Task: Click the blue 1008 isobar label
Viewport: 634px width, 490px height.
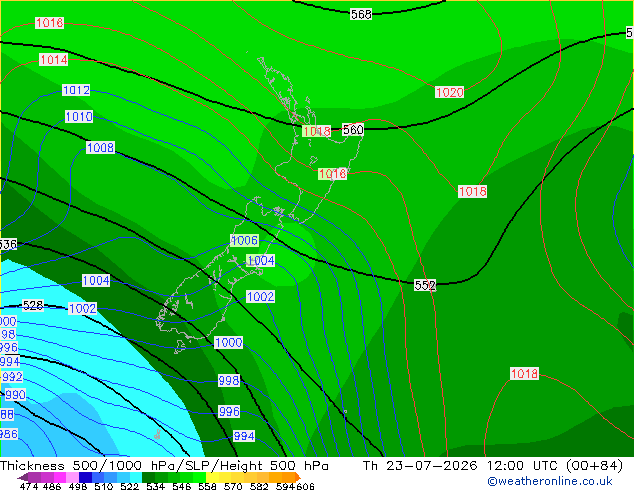Action: click(100, 148)
